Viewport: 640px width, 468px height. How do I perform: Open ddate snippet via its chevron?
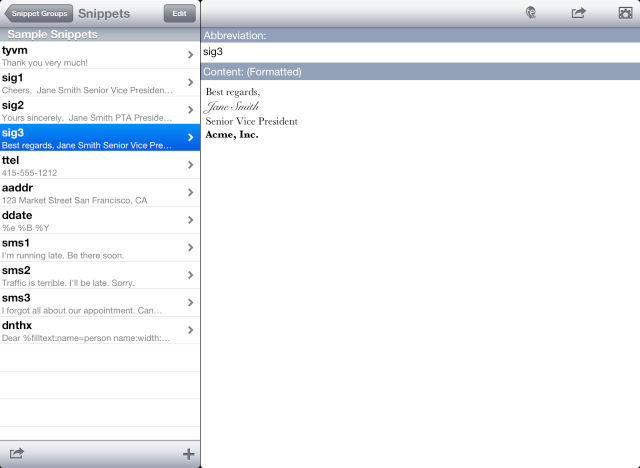[x=191, y=220]
